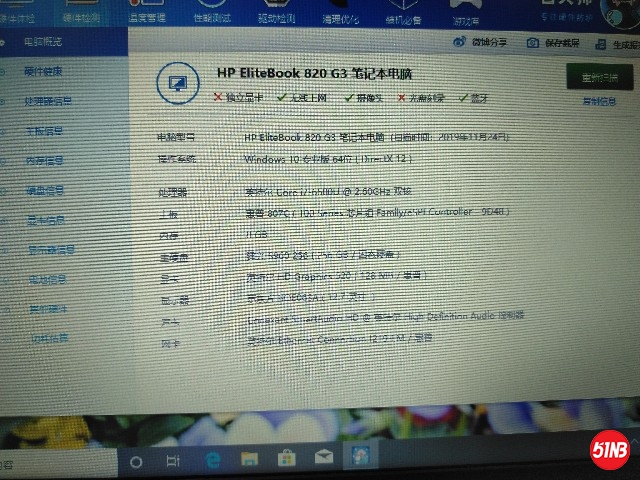Open 硬件健康 in the sidebar
The height and width of the screenshot is (480, 640).
coord(43,72)
